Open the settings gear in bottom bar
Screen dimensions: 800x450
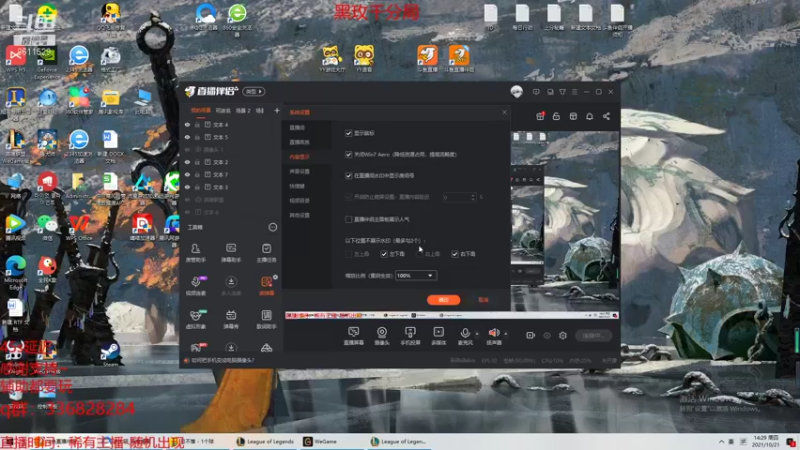[563, 335]
